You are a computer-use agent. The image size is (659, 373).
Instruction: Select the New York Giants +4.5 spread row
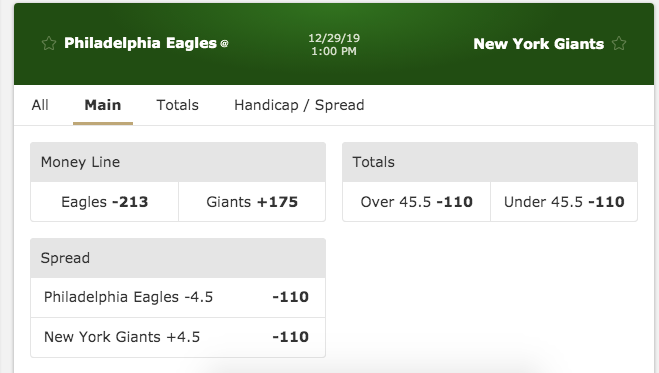178,337
